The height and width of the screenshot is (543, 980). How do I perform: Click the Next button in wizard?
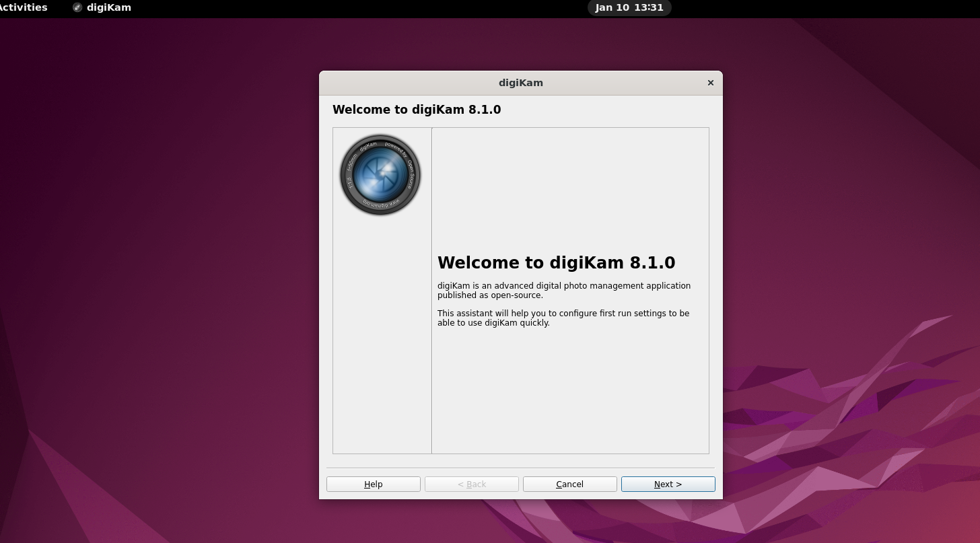tap(668, 484)
